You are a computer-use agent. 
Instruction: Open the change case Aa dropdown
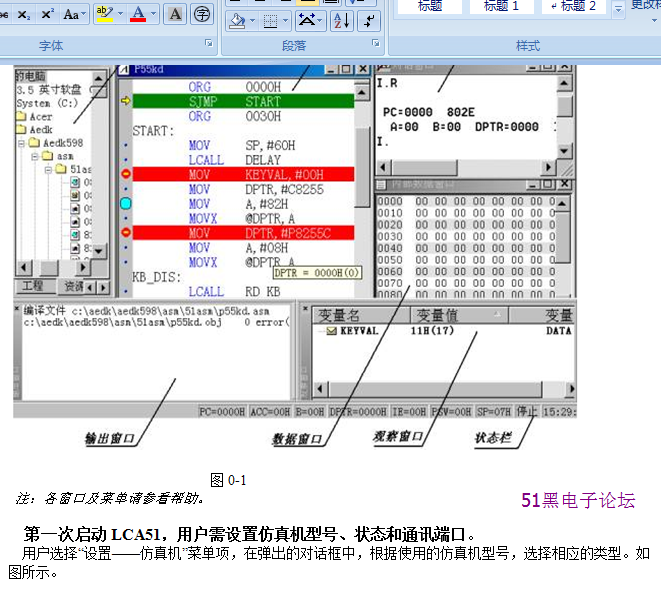tap(76, 14)
